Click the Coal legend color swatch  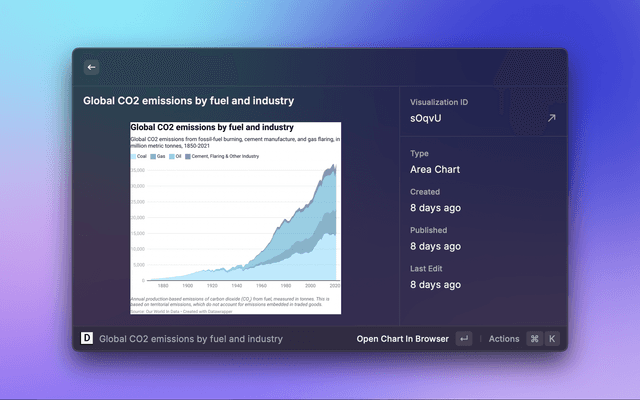pyautogui.click(x=134, y=157)
